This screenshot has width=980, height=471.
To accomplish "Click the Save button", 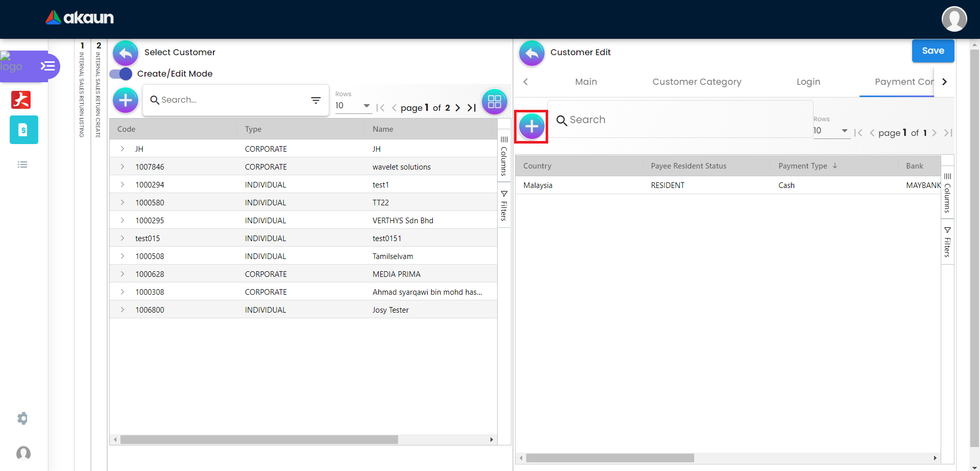I will pyautogui.click(x=933, y=51).
